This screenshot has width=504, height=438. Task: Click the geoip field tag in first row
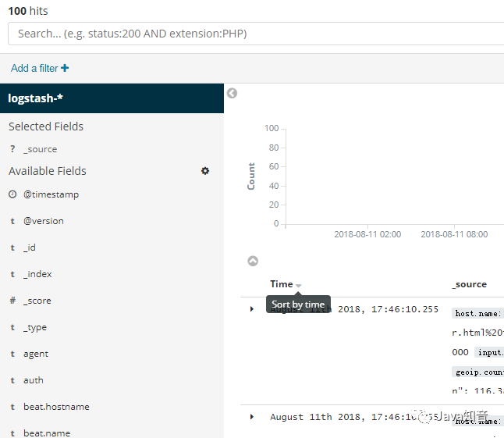pos(477,372)
